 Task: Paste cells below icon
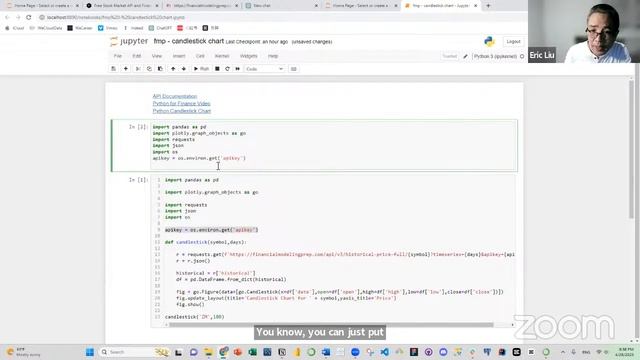click(160, 69)
